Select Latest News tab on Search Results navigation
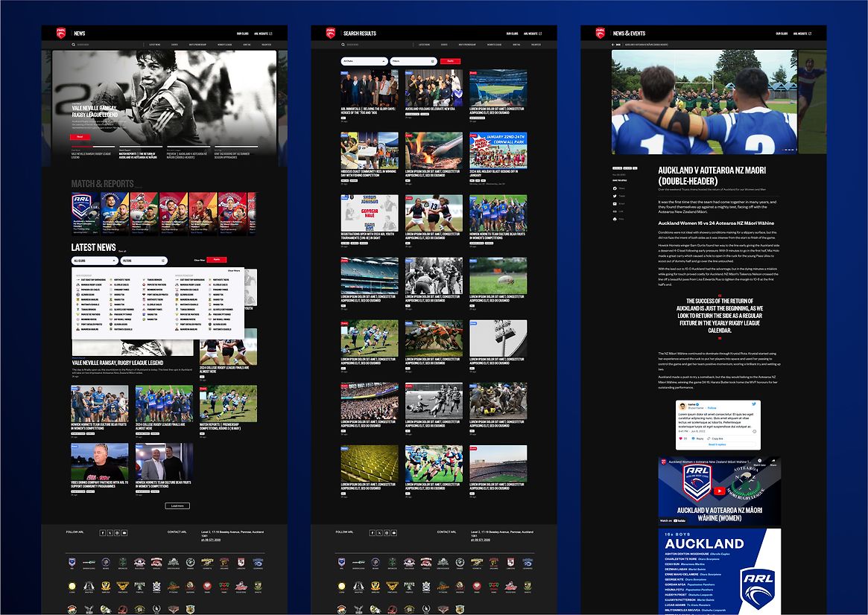 point(424,45)
